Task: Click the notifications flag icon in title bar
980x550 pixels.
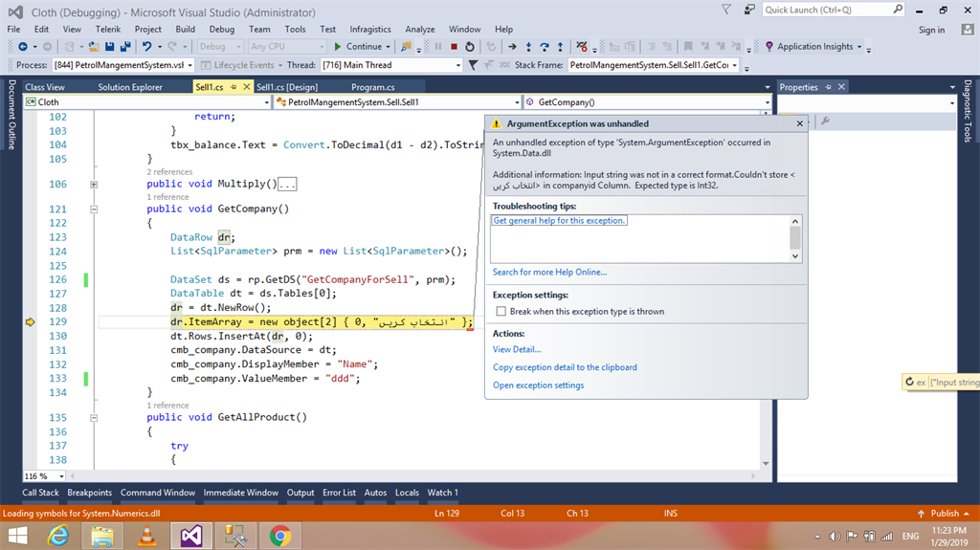Action: pyautogui.click(x=726, y=10)
